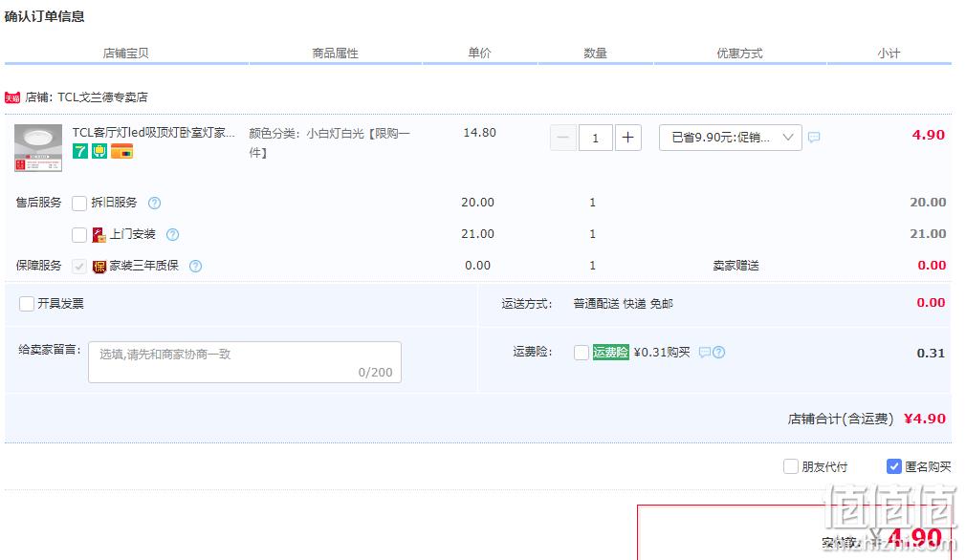This screenshot has height=560, width=966.
Task: Click the 单价 column header
Action: click(x=479, y=53)
